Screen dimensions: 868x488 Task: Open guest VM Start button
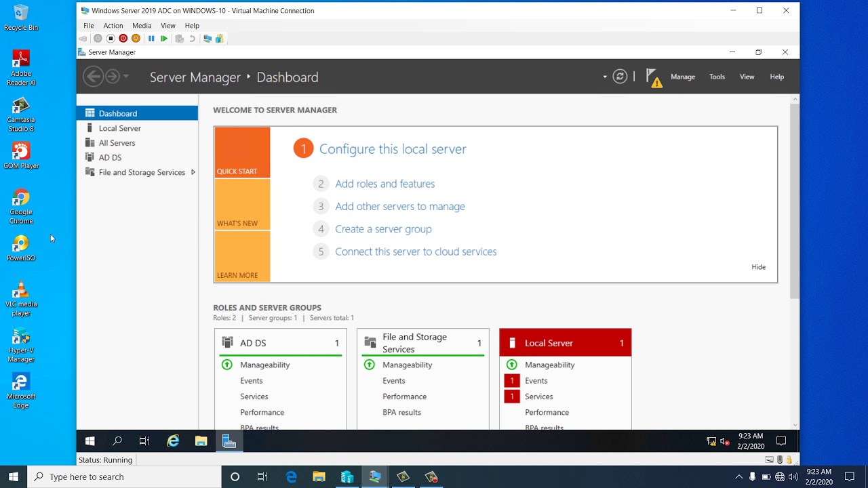click(90, 441)
